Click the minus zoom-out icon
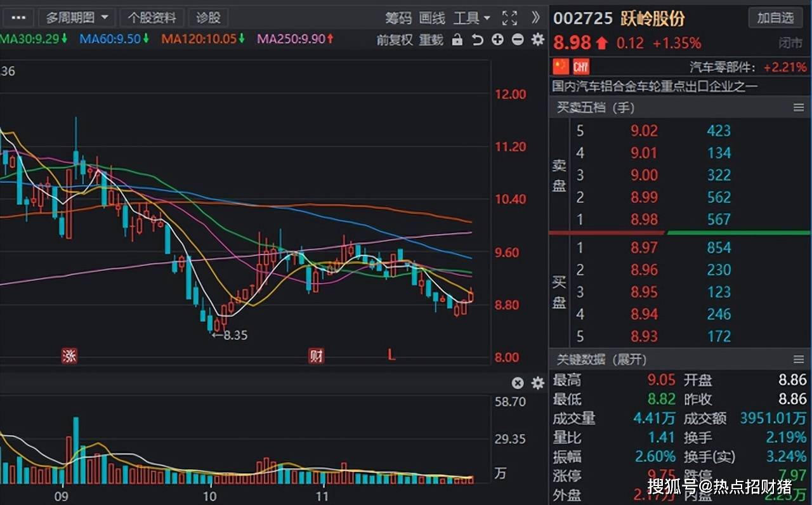The image size is (812, 505). (x=518, y=39)
